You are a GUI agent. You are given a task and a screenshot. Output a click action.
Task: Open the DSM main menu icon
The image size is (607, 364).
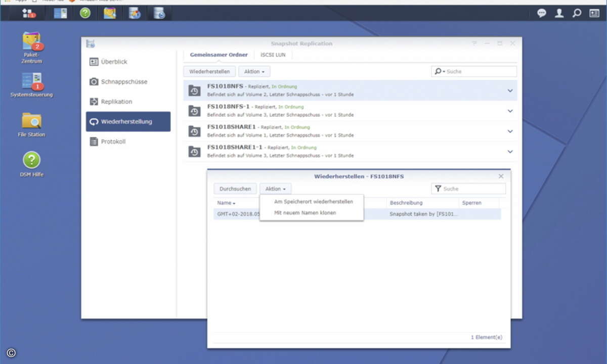30,13
